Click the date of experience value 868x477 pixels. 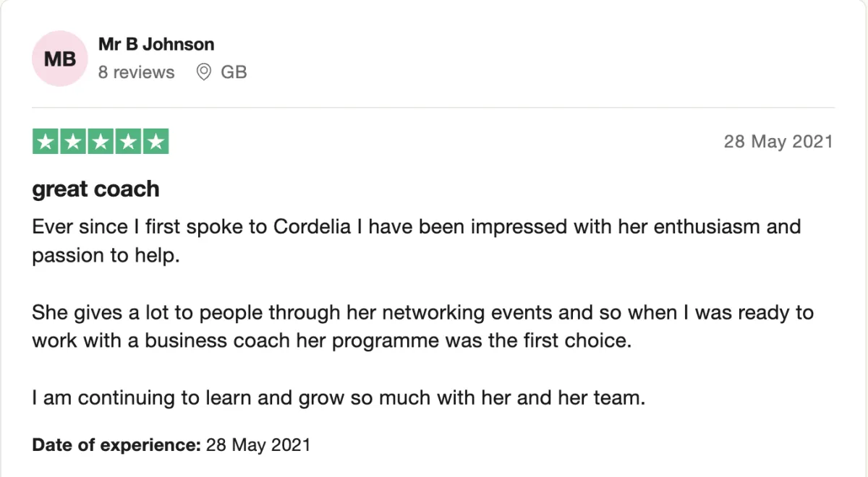point(258,444)
